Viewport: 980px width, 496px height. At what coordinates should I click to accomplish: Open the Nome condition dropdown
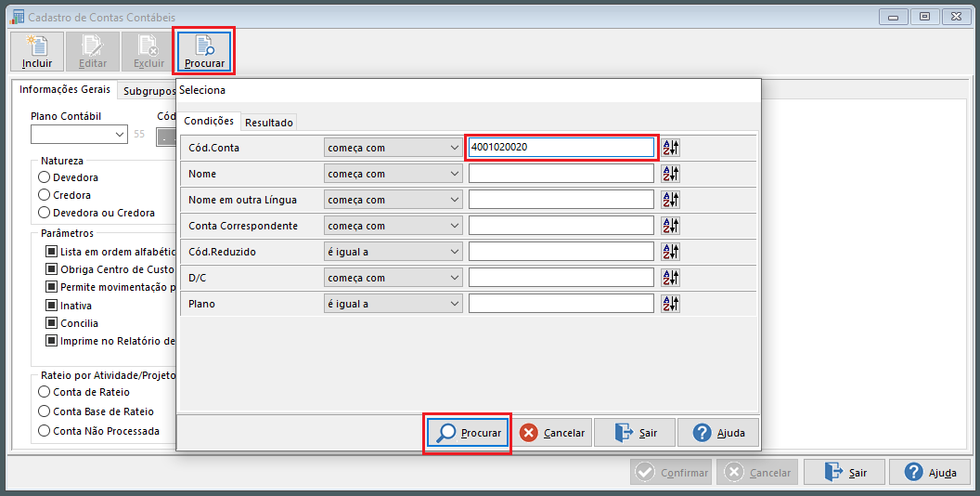(393, 174)
